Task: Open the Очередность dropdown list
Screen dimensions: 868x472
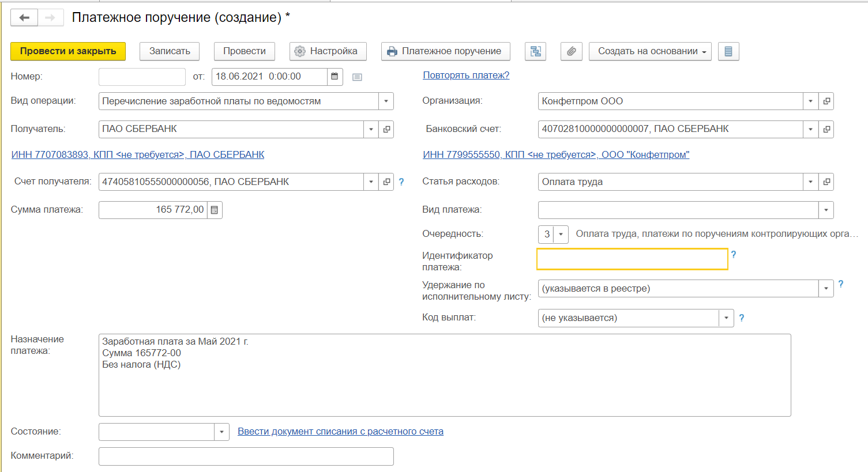Action: click(x=561, y=235)
